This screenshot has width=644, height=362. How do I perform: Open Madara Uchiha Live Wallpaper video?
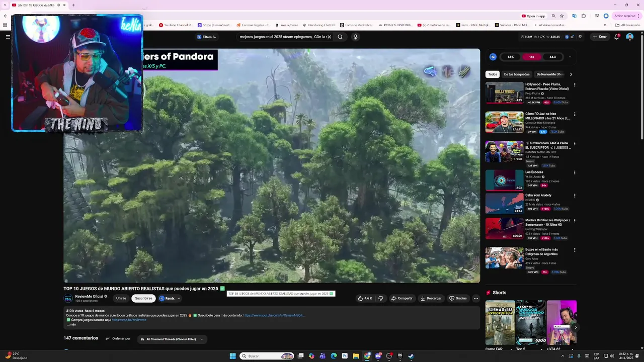[504, 228]
